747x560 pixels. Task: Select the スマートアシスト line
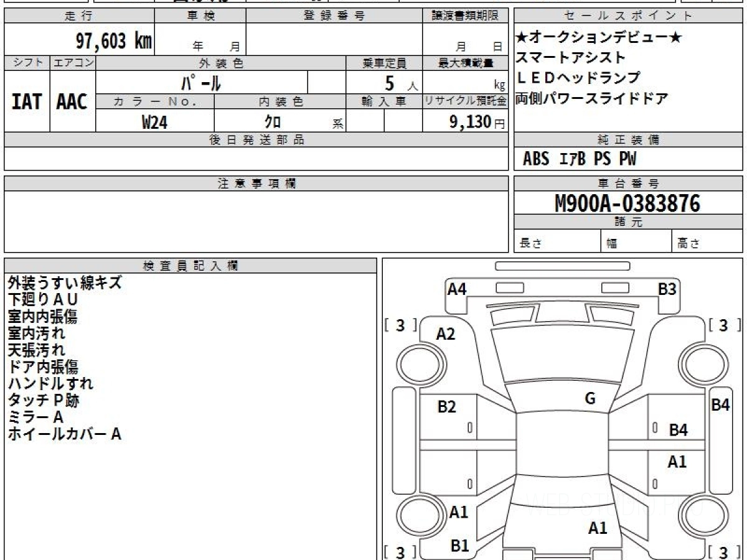pyautogui.click(x=571, y=58)
